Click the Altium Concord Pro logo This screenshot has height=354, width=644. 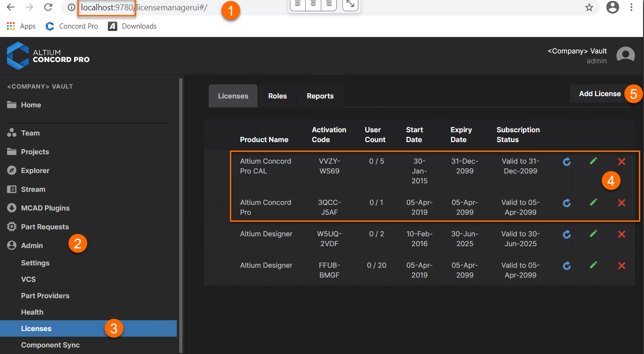[48, 55]
